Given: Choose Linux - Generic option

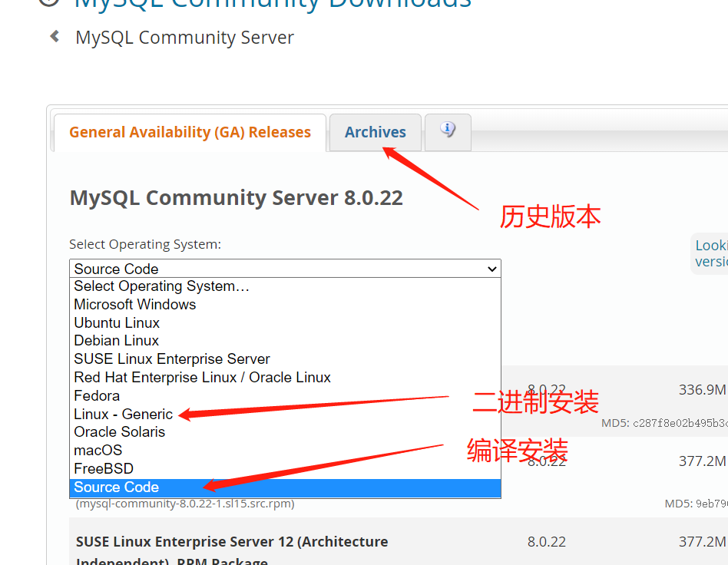Looking at the screenshot, I should pyautogui.click(x=285, y=414).
